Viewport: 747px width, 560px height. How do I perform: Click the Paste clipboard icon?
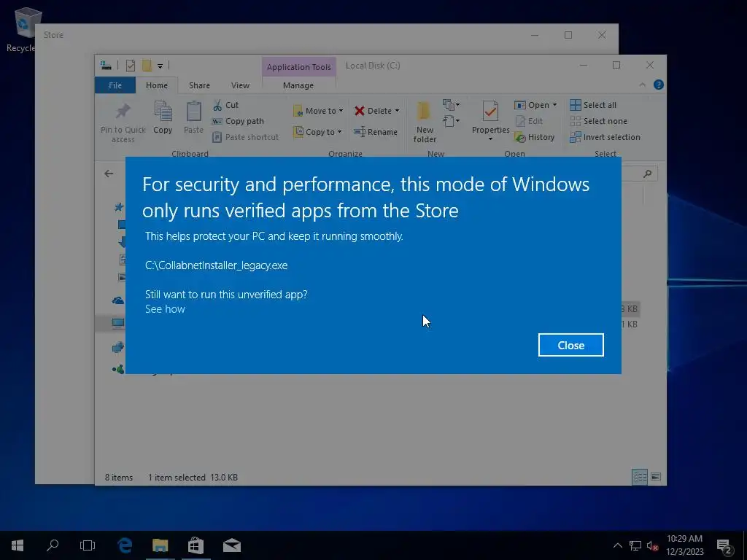coord(193,111)
